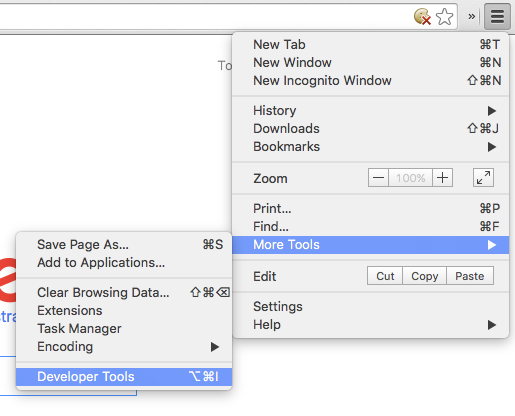Image resolution: width=515 pixels, height=416 pixels.
Task: Click the Copy button in Edit row
Action: (424, 276)
